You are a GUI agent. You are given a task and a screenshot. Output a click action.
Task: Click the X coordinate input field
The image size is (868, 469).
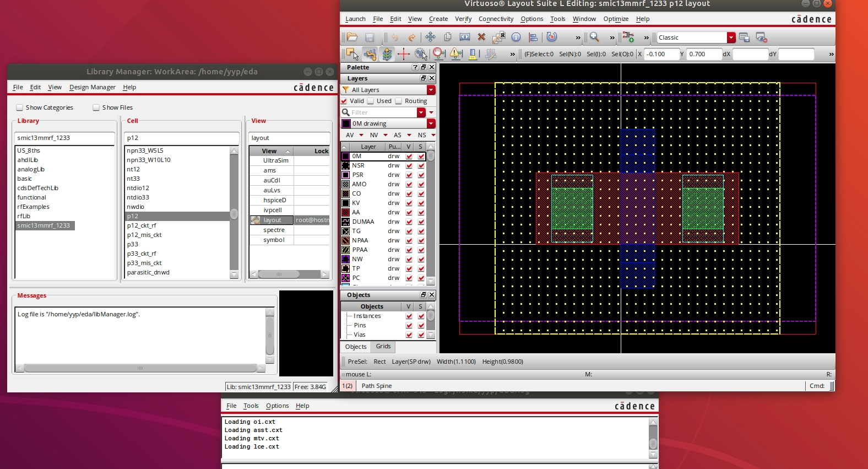[x=661, y=54]
